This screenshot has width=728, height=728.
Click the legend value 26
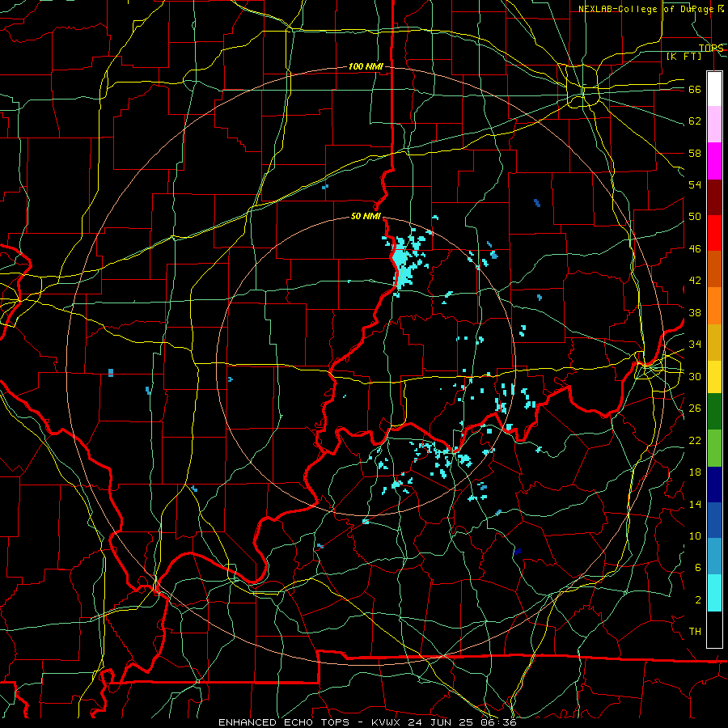coord(695,408)
